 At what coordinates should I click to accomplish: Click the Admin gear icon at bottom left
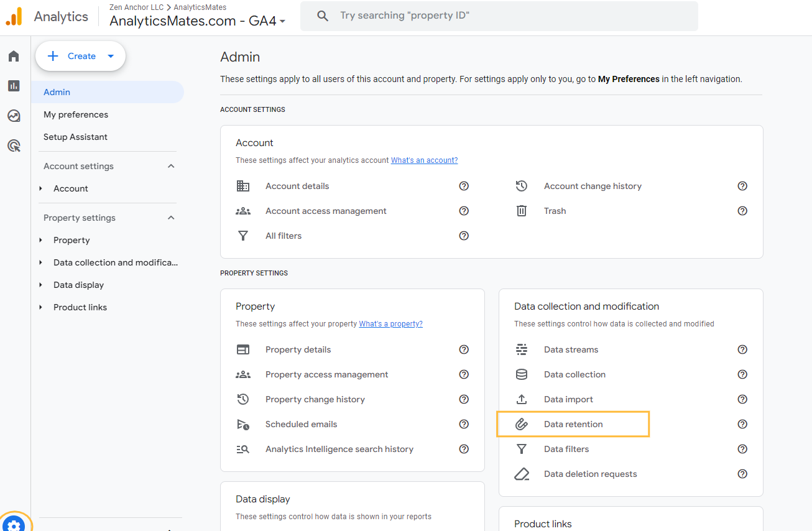click(x=14, y=525)
